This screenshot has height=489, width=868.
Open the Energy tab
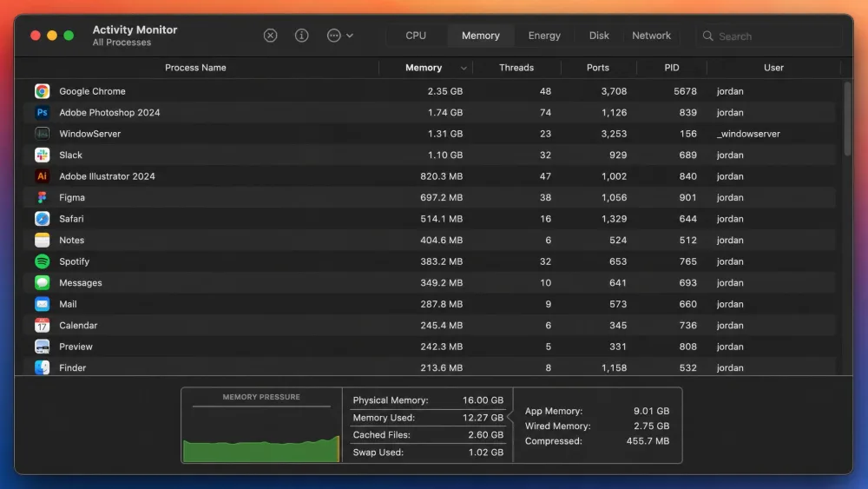[544, 36]
